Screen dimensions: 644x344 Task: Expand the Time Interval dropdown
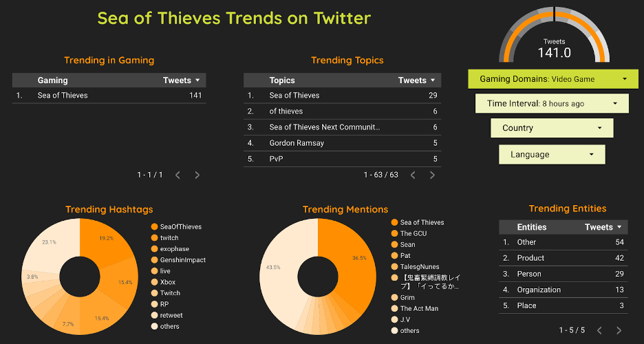(552, 104)
